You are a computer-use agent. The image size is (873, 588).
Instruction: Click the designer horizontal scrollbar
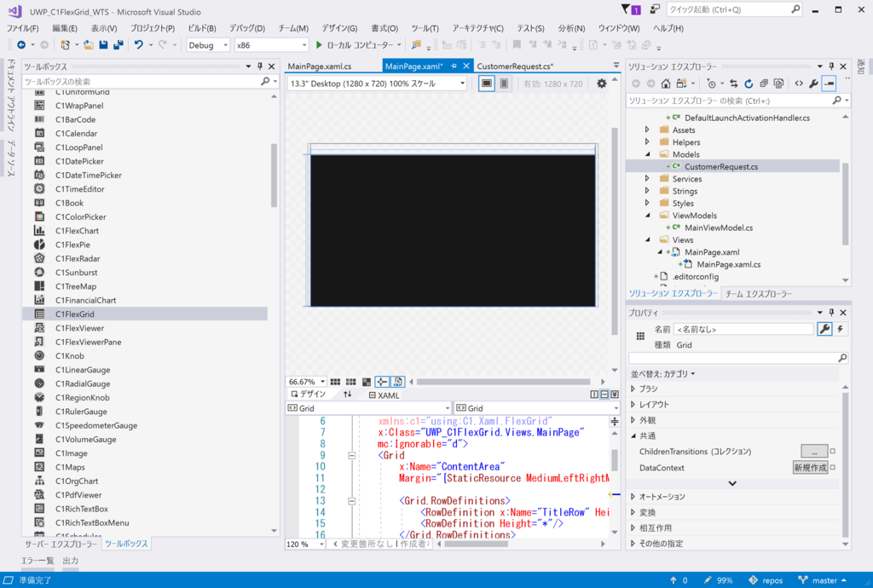(503, 382)
